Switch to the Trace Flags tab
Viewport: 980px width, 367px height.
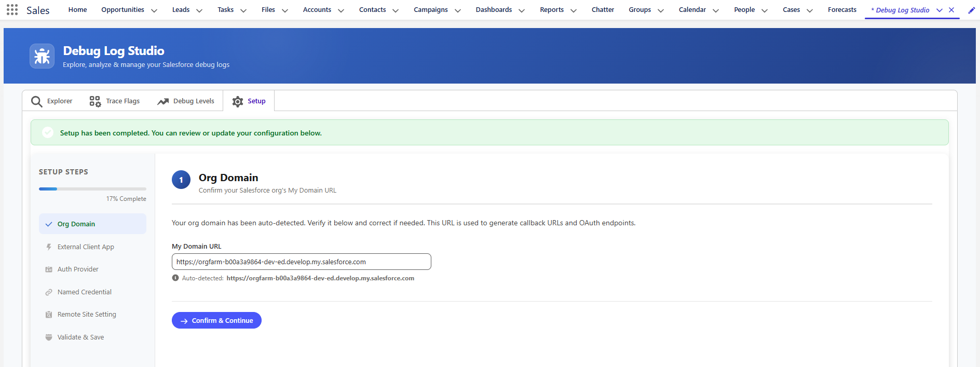(115, 101)
